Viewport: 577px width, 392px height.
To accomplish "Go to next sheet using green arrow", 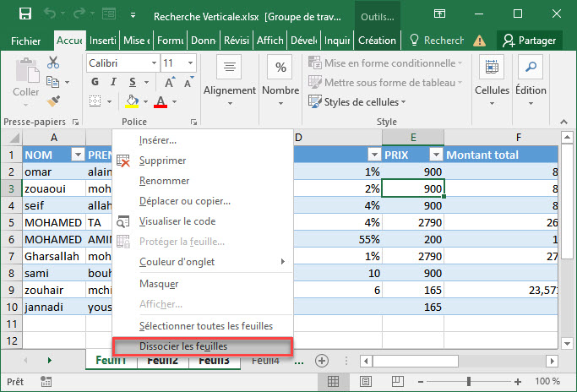I will pos(49,361).
